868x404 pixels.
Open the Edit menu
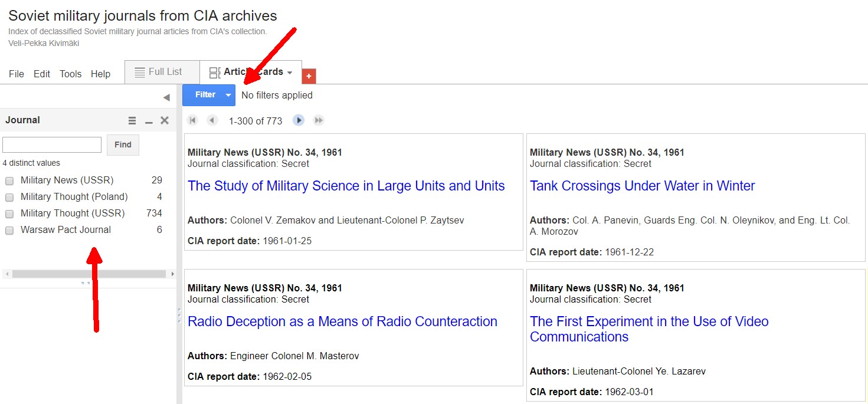coord(42,74)
